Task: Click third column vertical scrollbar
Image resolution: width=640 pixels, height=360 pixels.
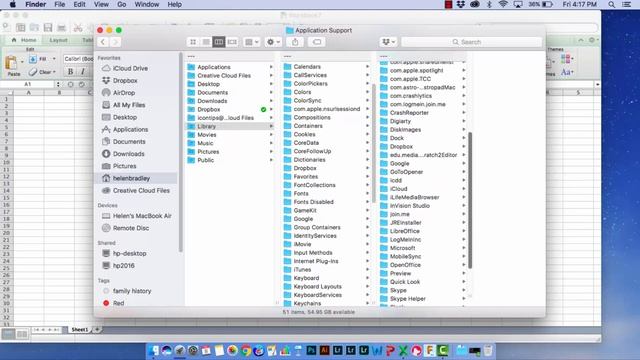Action: 470,200
